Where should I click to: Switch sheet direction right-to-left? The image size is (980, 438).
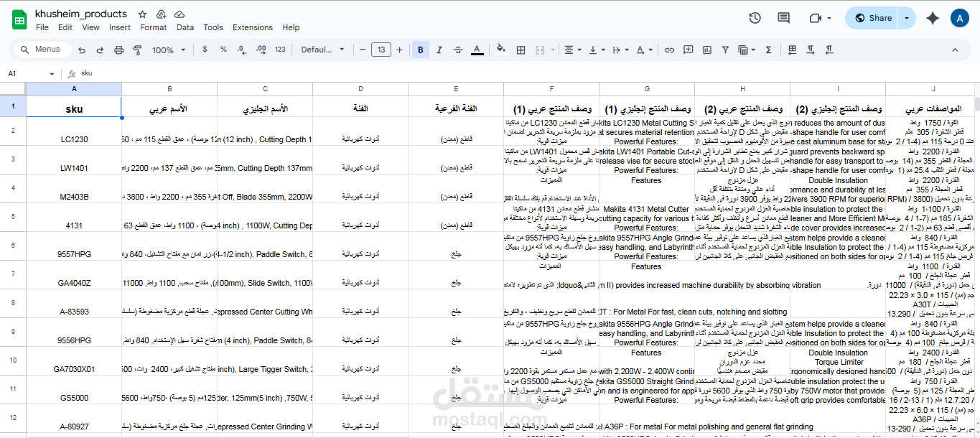coord(793,50)
